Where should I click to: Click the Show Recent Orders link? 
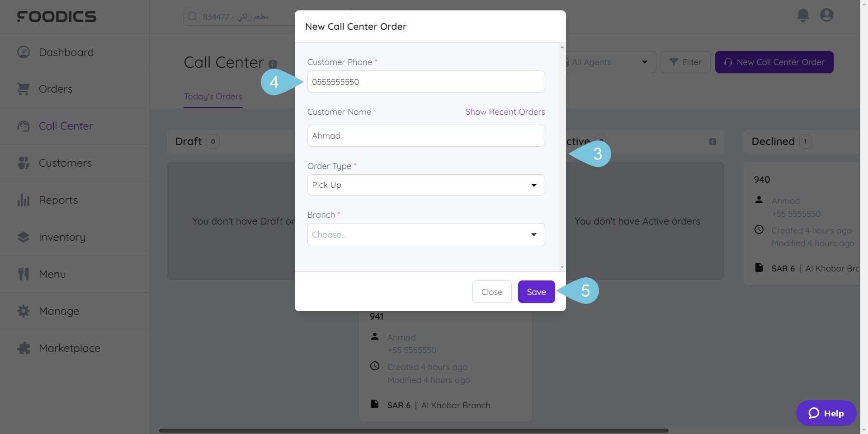point(505,112)
